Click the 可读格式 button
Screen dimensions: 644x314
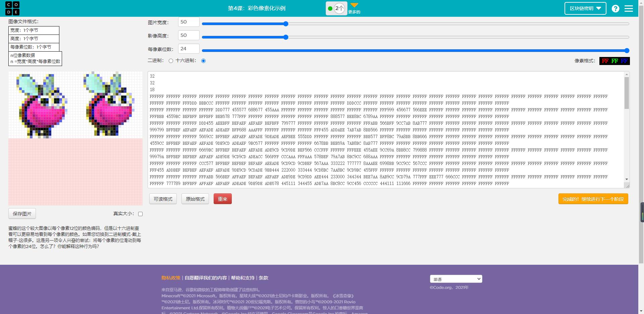163,199
